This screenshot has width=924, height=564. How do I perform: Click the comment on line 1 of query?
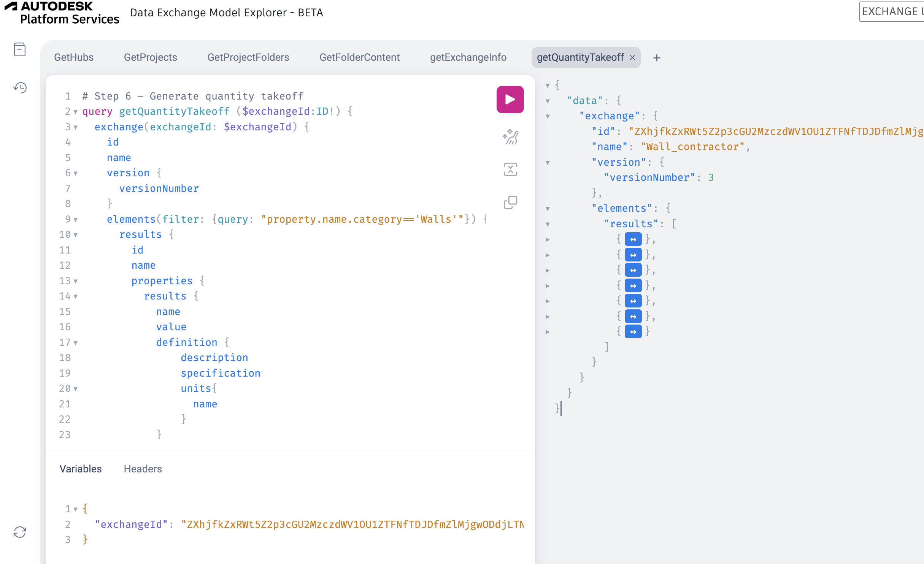pyautogui.click(x=193, y=96)
